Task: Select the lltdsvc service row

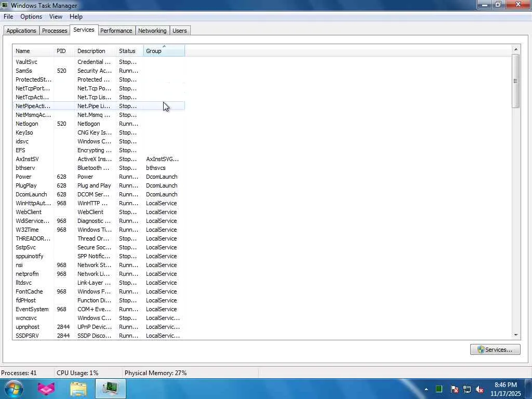Action: point(99,282)
